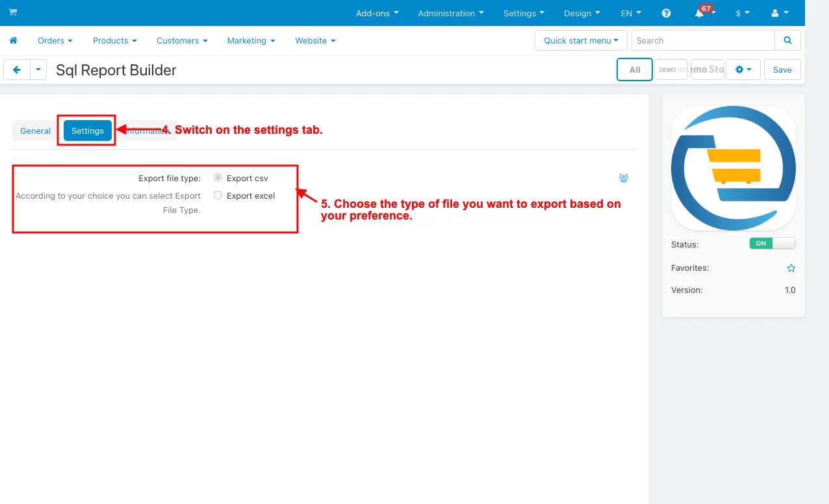Select the Export excel radio option
This screenshot has width=829, height=504.
pos(218,195)
